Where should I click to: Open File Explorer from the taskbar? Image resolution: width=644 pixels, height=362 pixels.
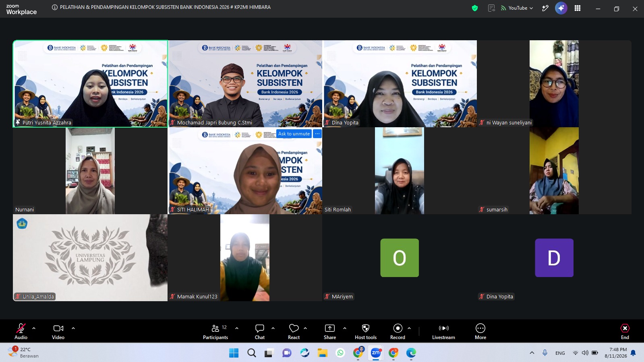click(x=322, y=353)
